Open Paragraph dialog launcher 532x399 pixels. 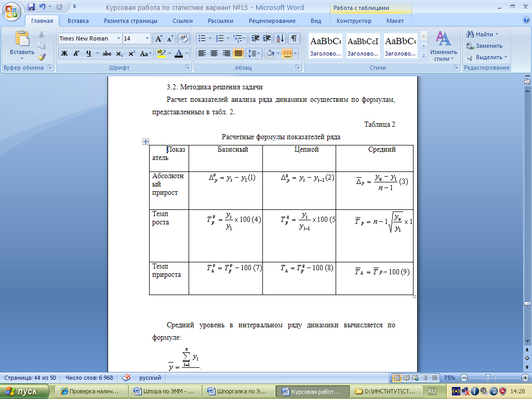[x=298, y=67]
